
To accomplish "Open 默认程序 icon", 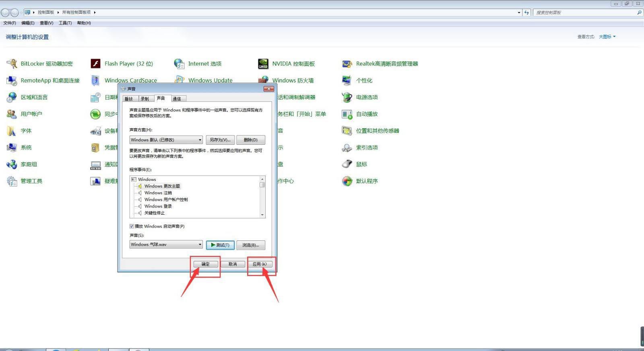I will (347, 181).
